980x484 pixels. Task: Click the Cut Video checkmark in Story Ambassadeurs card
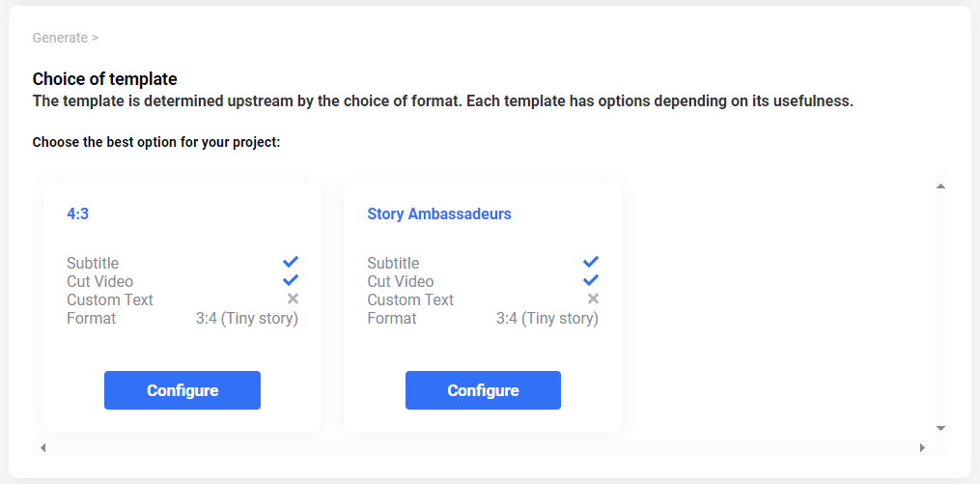(591, 281)
